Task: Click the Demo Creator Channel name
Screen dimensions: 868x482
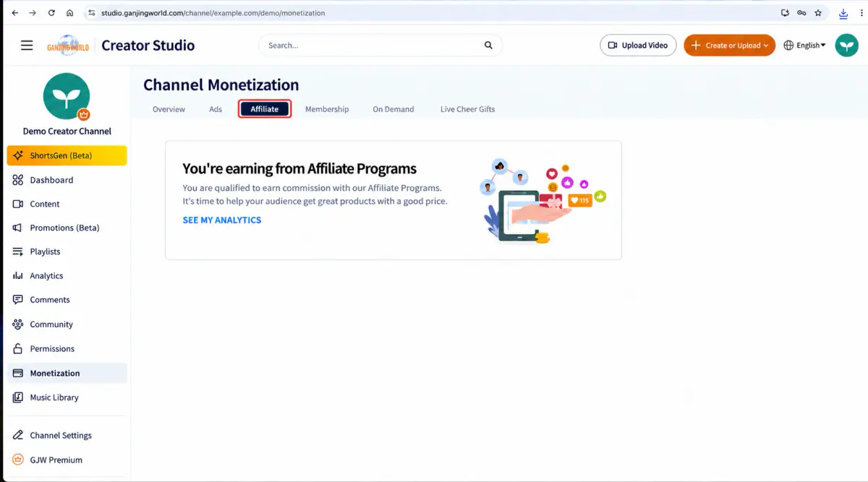Action: (x=67, y=132)
